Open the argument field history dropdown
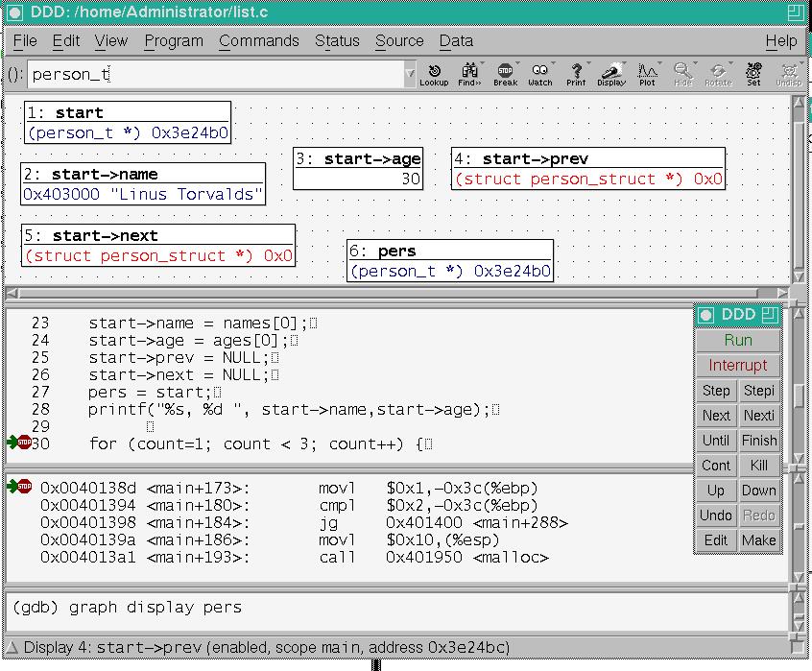The image size is (812, 671). coord(410,74)
